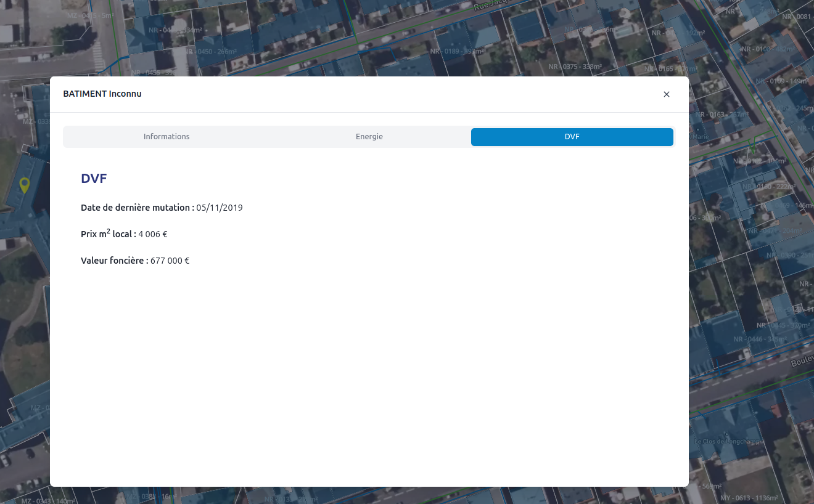Select parcel NR - 0189 - 493m² on map

point(456,52)
